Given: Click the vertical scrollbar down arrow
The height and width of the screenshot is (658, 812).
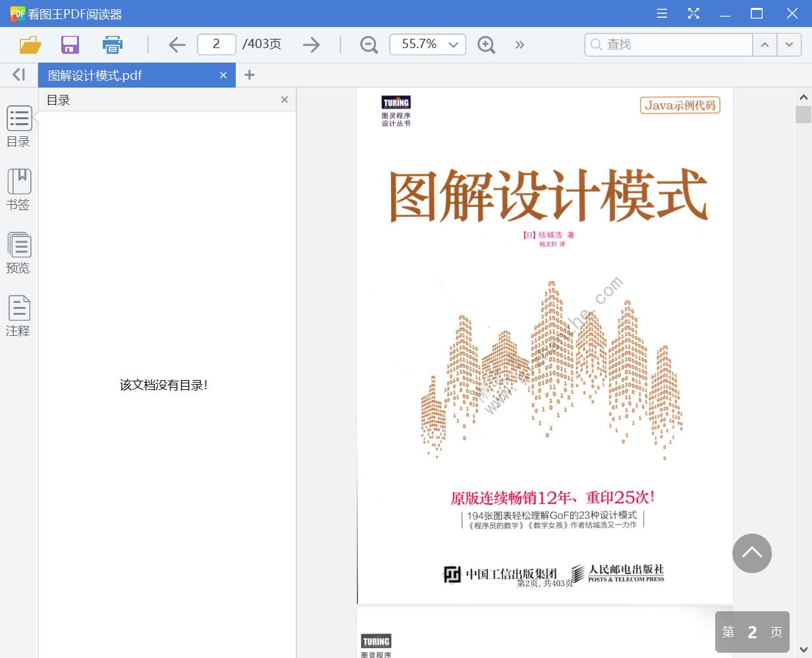Looking at the screenshot, I should click(x=803, y=649).
